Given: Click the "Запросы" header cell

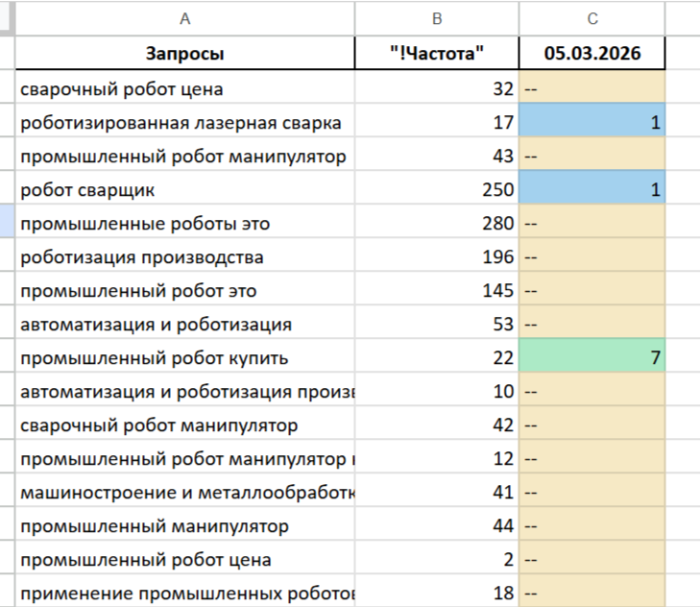Looking at the screenshot, I should pyautogui.click(x=184, y=53).
